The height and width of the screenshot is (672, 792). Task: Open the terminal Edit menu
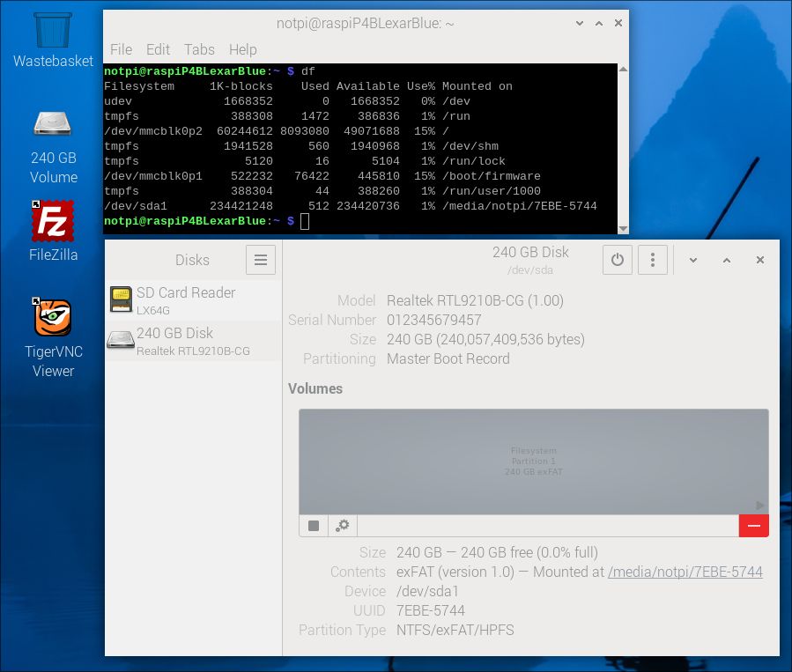pos(158,49)
